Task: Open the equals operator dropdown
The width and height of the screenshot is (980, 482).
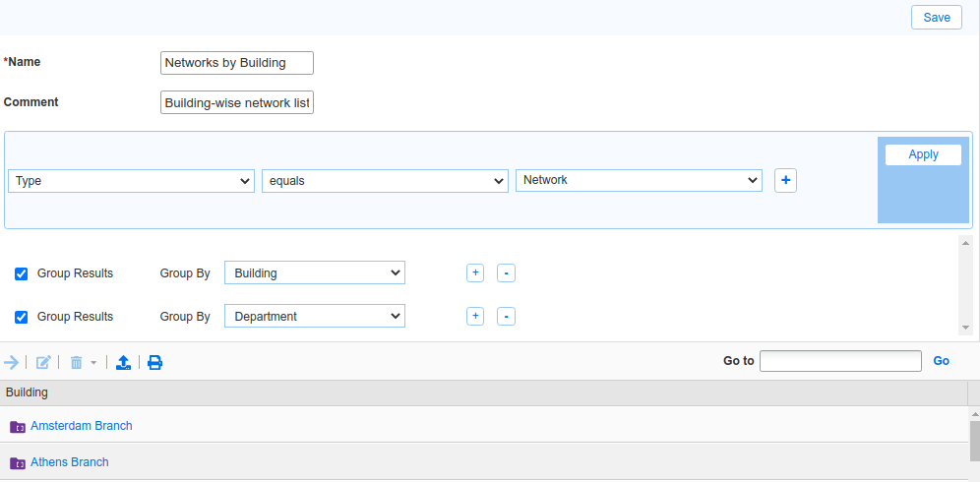Action: (x=385, y=181)
